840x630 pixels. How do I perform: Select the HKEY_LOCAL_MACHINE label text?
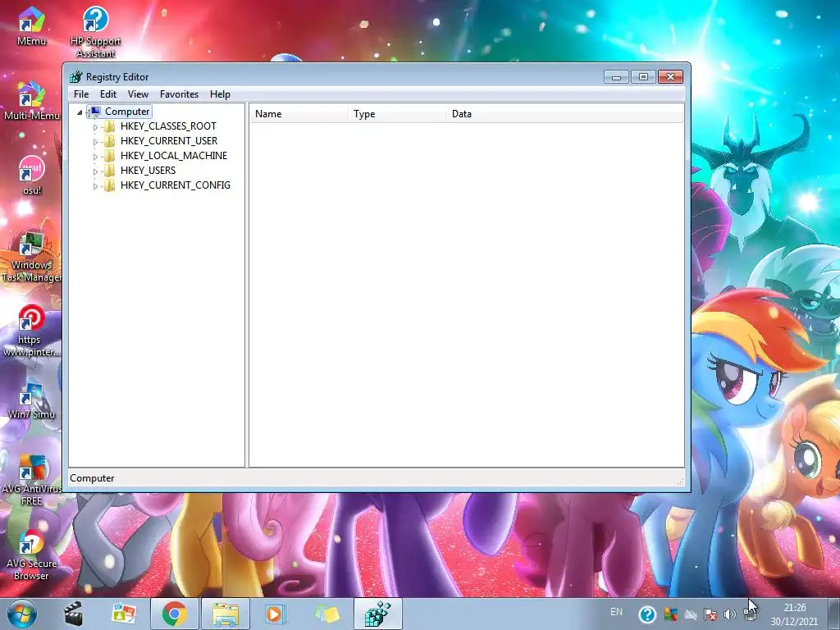174,156
